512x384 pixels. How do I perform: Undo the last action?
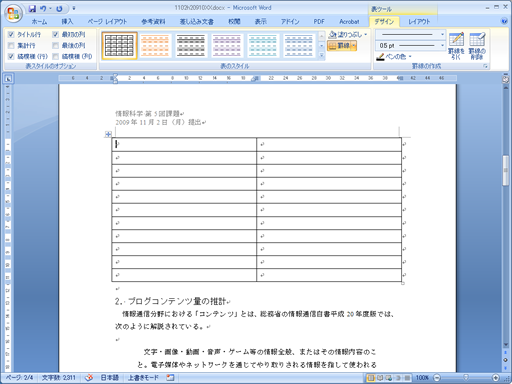click(x=43, y=9)
